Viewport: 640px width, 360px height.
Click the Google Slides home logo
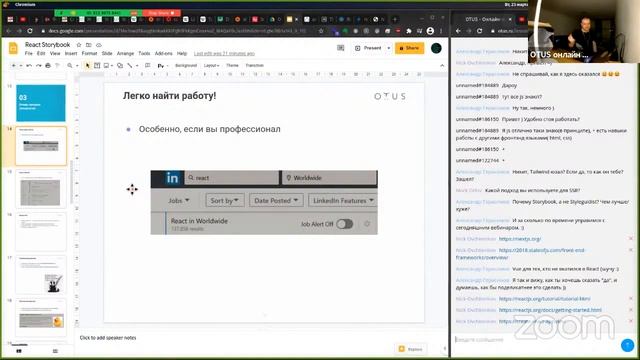coord(13,48)
